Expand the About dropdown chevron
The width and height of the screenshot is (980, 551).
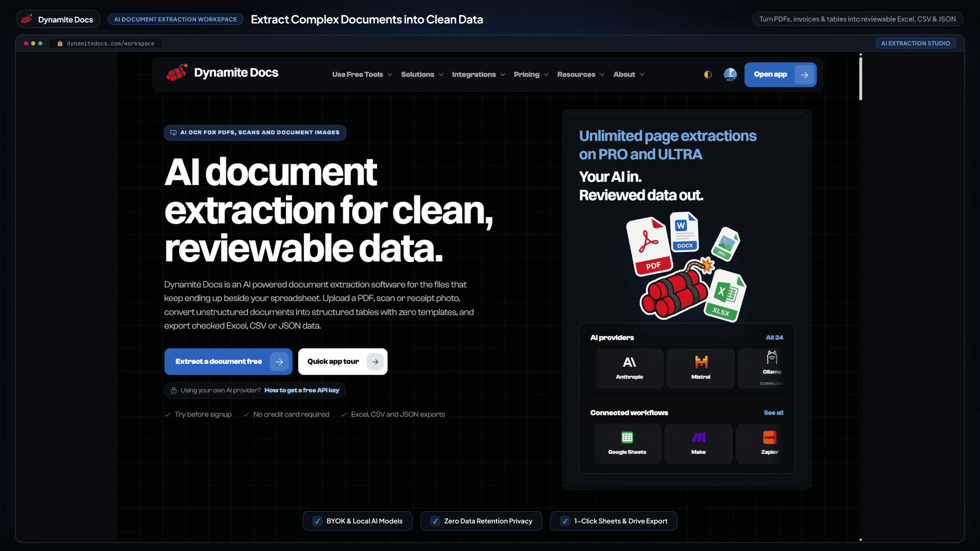tap(642, 75)
